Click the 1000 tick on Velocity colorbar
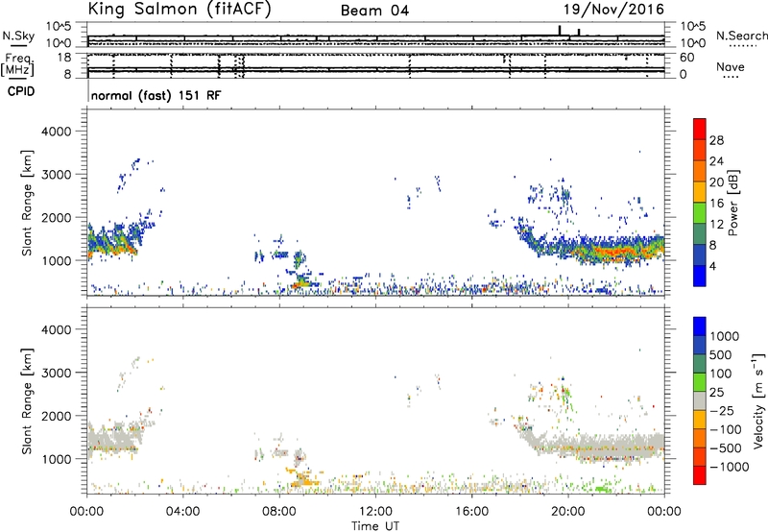This screenshot has height=532, width=768. [725, 336]
